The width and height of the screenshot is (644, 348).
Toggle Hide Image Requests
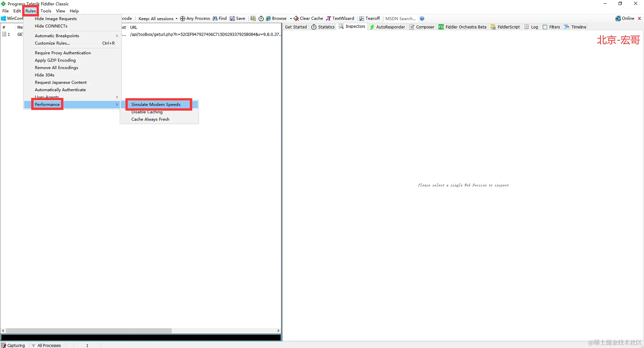coord(72,18)
